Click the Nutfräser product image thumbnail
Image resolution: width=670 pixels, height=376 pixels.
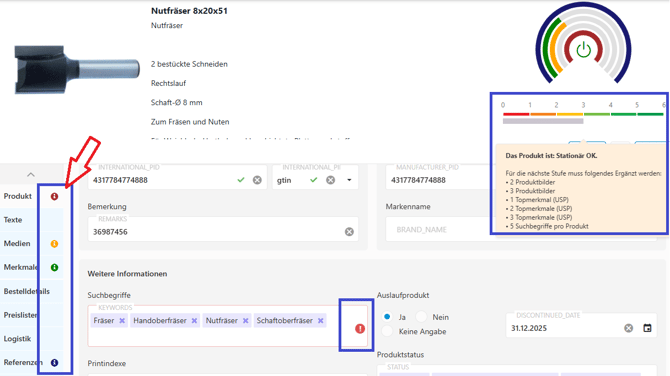(x=77, y=69)
